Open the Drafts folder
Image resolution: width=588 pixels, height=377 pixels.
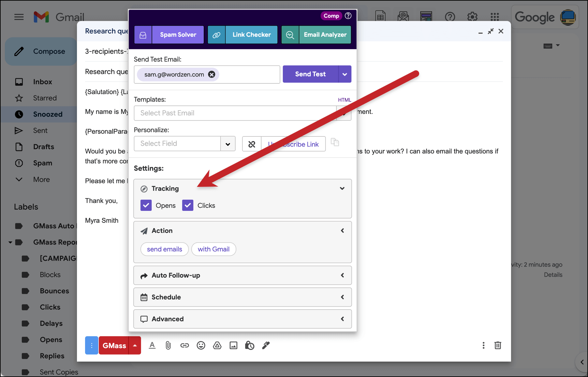pos(39,147)
